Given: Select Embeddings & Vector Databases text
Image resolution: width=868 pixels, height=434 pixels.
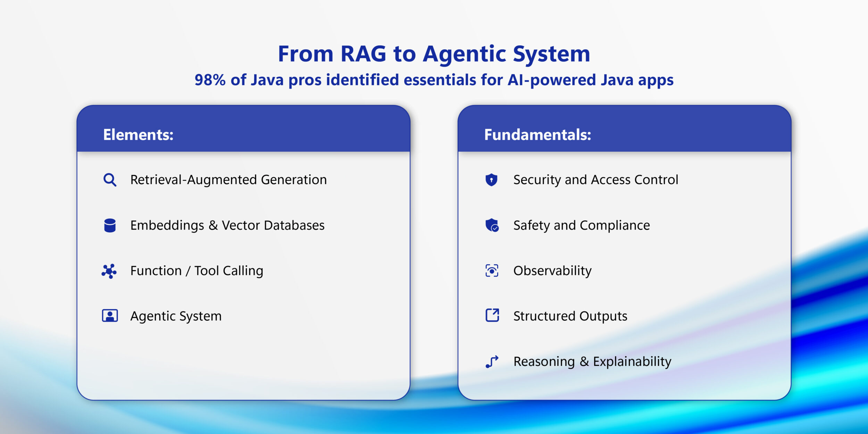Looking at the screenshot, I should click(227, 225).
